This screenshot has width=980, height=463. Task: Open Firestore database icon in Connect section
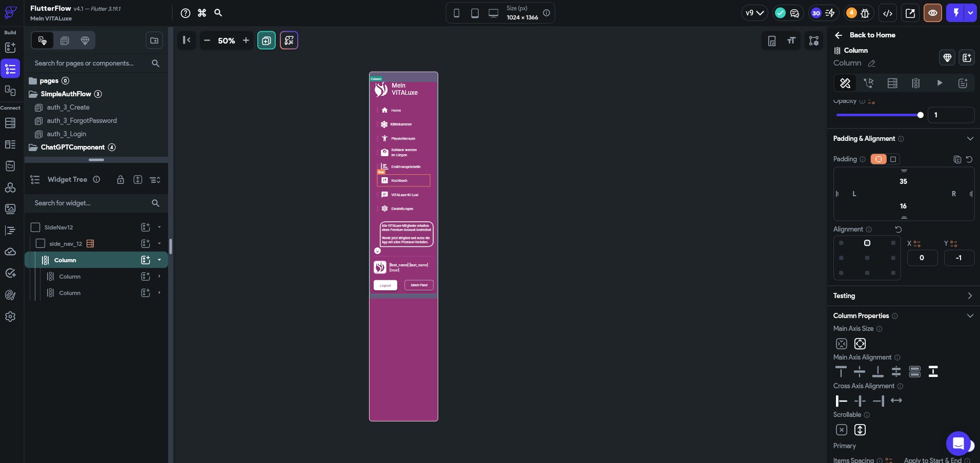coord(10,123)
